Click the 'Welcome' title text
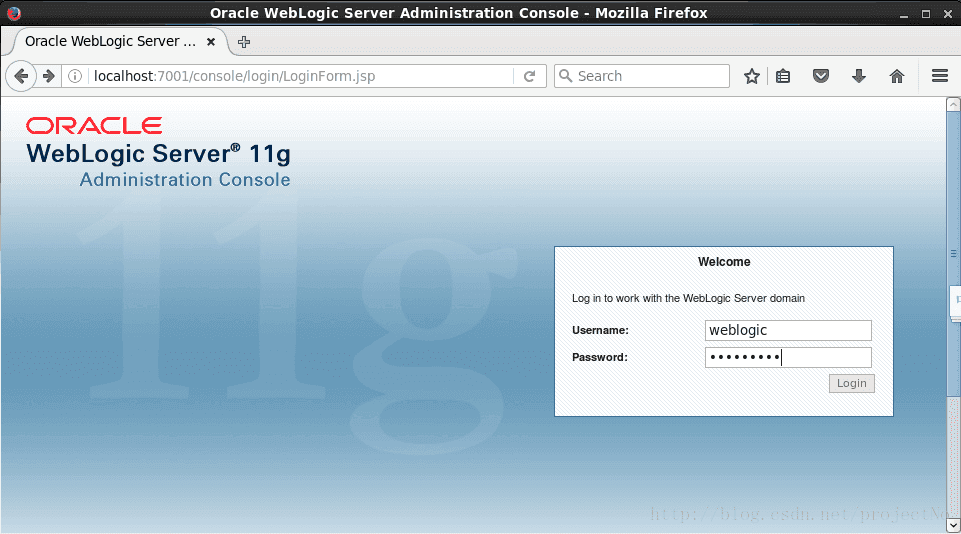This screenshot has width=961, height=534. 724,262
